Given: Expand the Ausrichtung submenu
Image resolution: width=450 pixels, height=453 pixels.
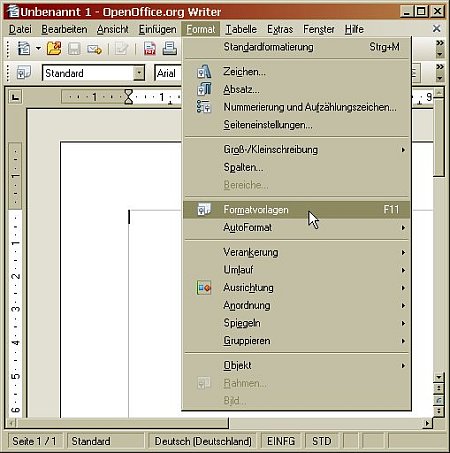Looking at the screenshot, I should point(297,288).
